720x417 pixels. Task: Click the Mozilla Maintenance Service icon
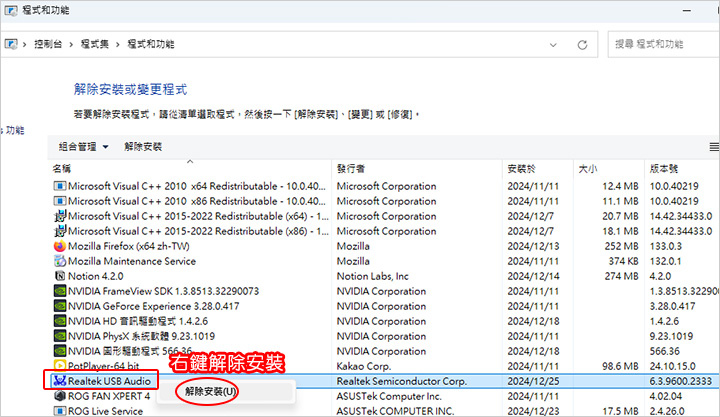[x=60, y=261]
